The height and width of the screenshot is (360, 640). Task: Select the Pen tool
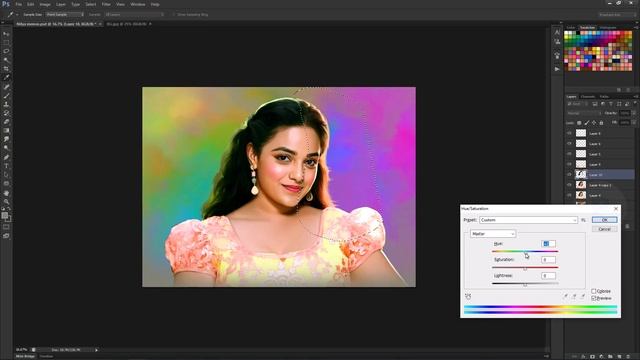pyautogui.click(x=6, y=157)
